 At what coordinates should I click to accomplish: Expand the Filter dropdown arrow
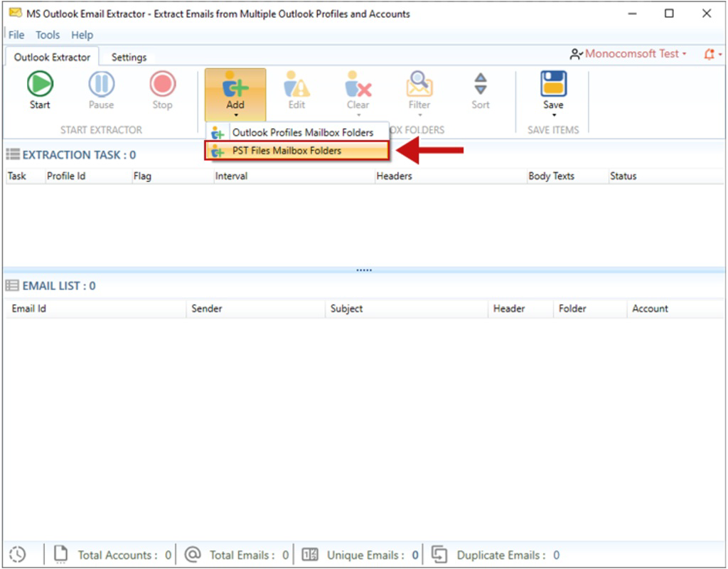419,115
